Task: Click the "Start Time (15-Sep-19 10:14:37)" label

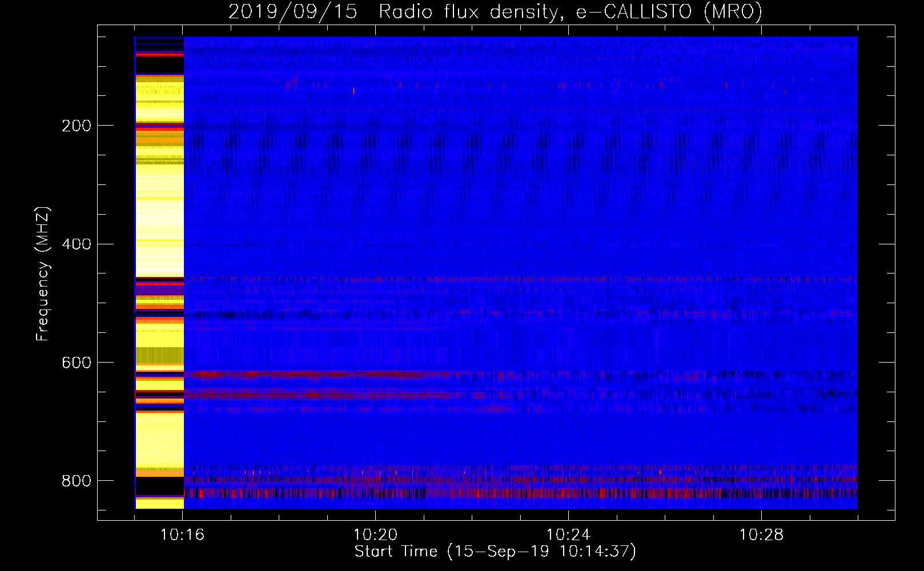Action: [495, 552]
